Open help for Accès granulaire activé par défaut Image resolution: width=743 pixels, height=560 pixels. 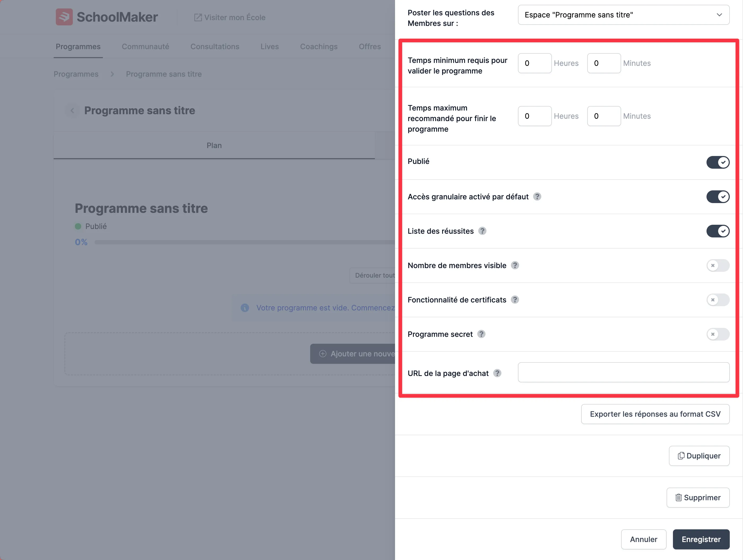click(537, 196)
